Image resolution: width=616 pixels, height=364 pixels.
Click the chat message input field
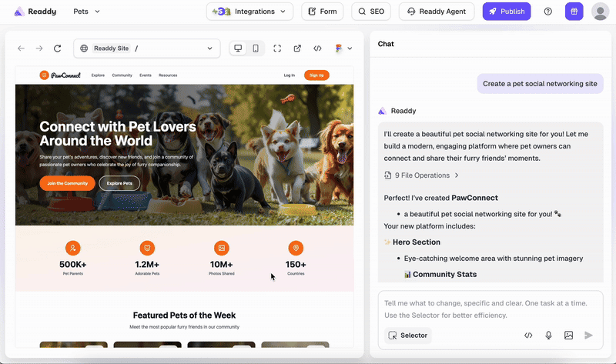(489, 309)
